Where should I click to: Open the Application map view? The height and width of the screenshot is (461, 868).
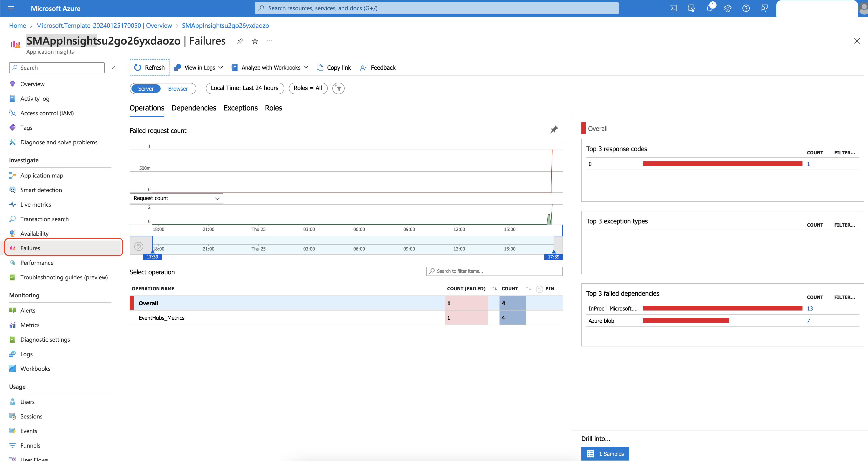pos(41,175)
